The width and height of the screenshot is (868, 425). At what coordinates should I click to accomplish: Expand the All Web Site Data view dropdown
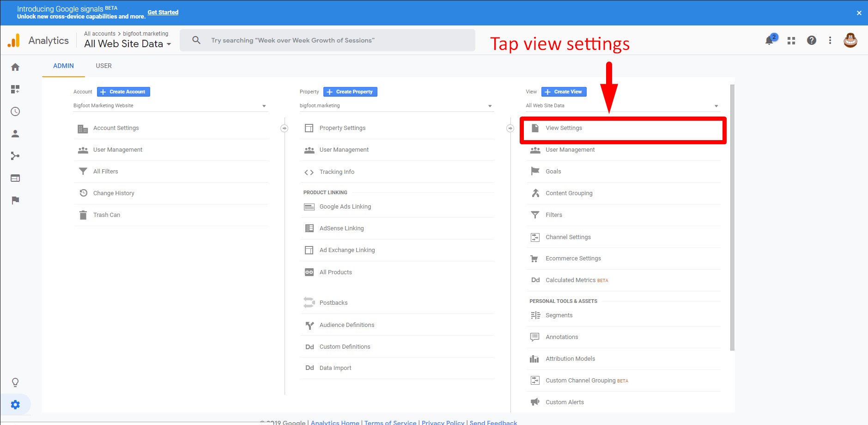716,105
